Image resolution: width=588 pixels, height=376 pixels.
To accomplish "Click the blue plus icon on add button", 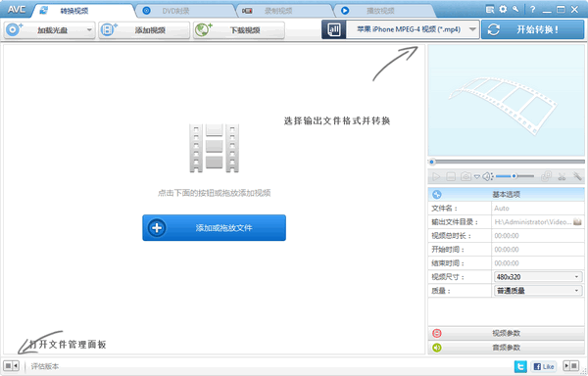I will pos(157,228).
